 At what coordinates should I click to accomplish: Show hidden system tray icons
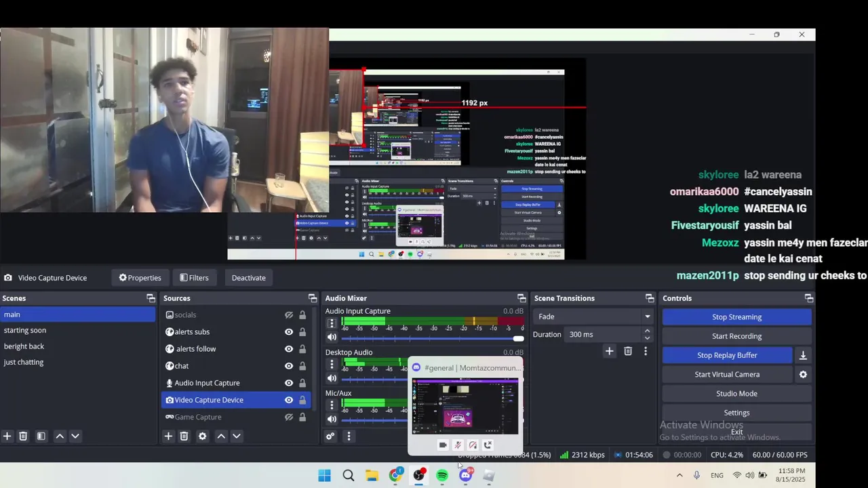tap(679, 475)
